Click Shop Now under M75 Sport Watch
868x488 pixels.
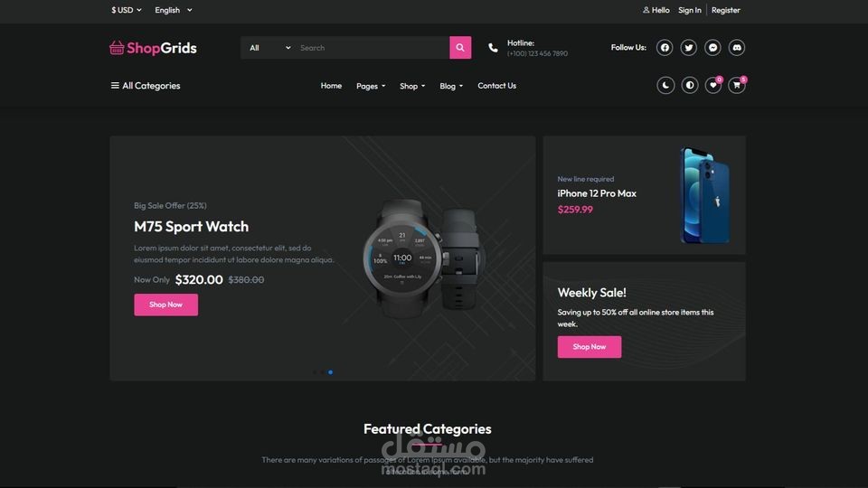(x=165, y=305)
